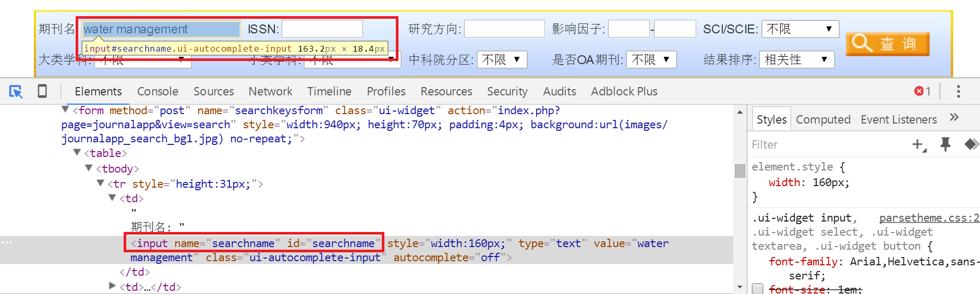980x294 pixels.
Task: Select the Styles sidebar tab
Action: click(x=771, y=119)
